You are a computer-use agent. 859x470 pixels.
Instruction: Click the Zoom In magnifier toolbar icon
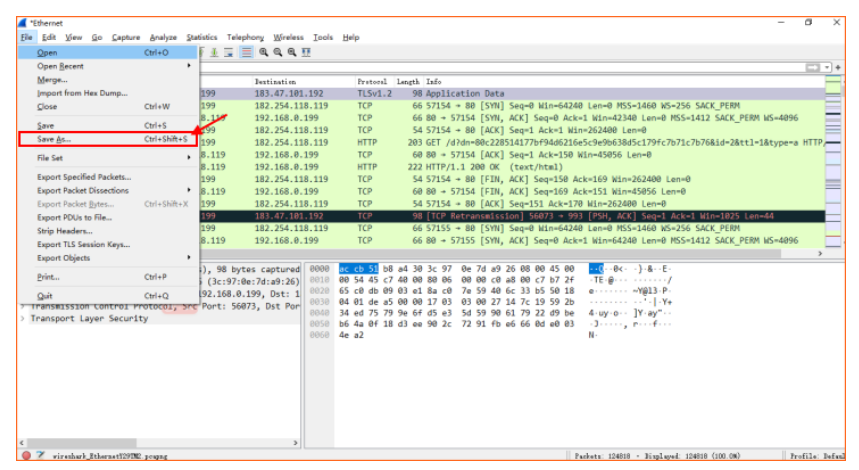point(262,52)
